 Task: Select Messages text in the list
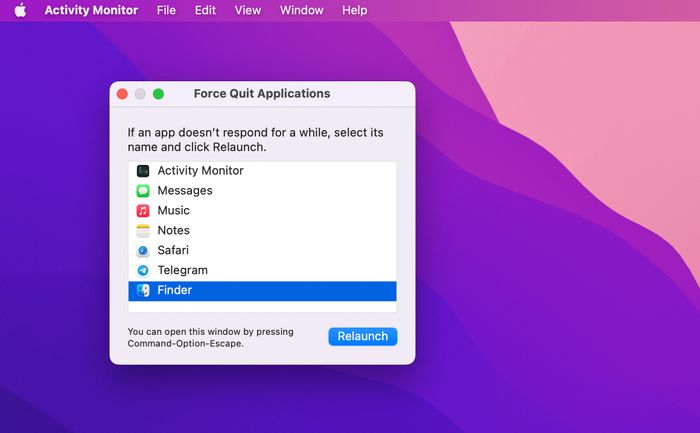coord(185,191)
